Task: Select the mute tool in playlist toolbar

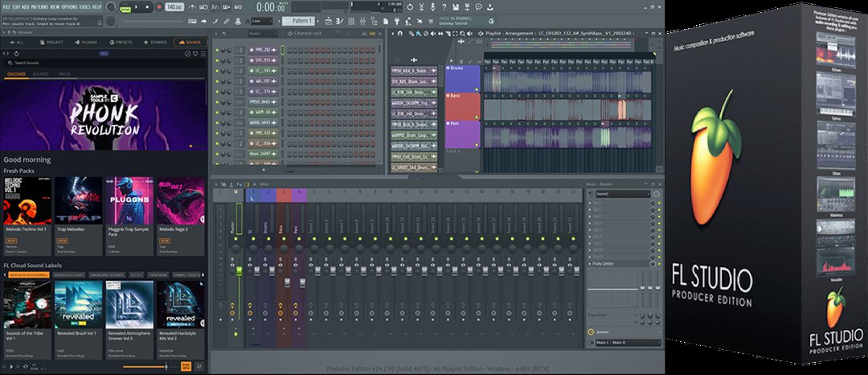Action: coord(433,33)
